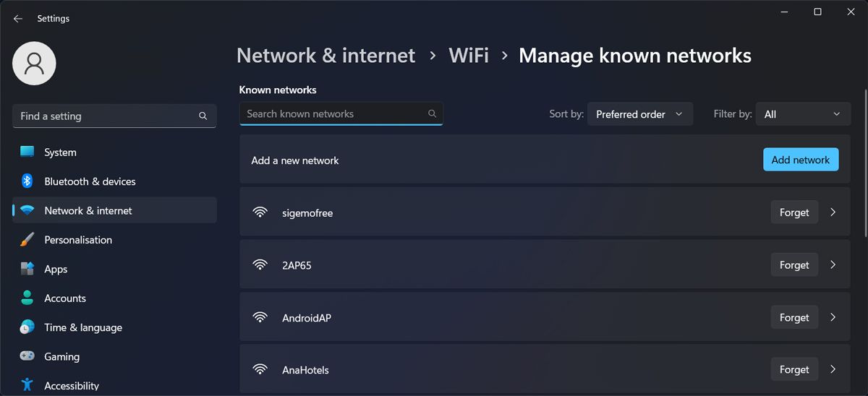868x396 pixels.
Task: Click the user profile avatar icon
Action: [x=34, y=64]
